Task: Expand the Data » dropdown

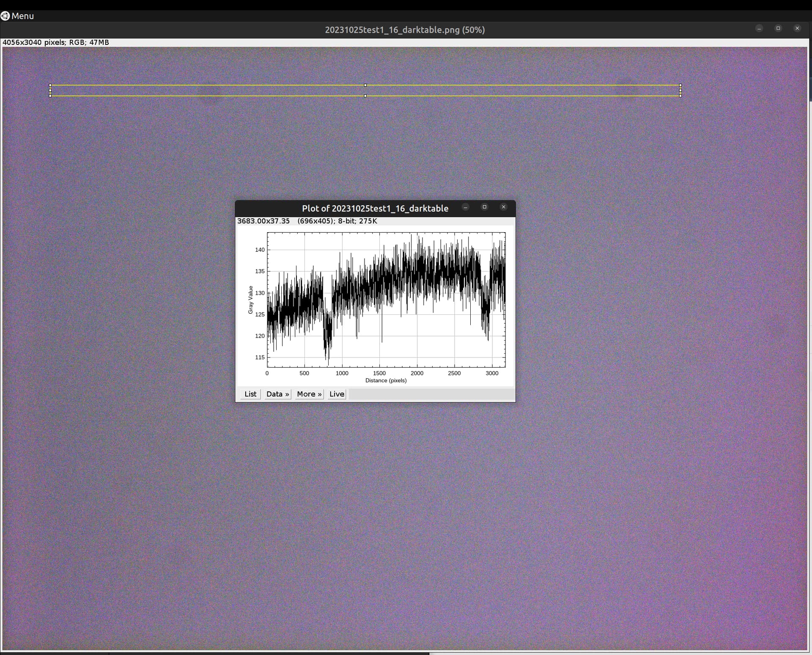Action: (x=277, y=394)
